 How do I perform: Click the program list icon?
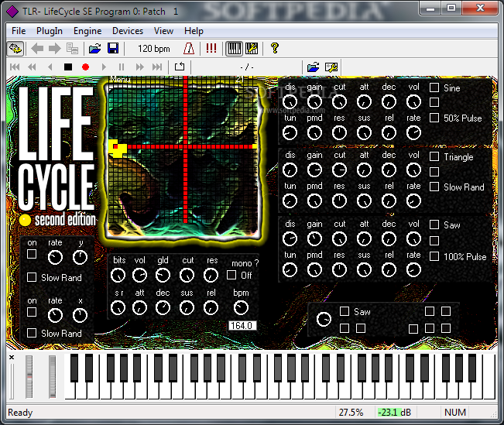click(x=72, y=49)
